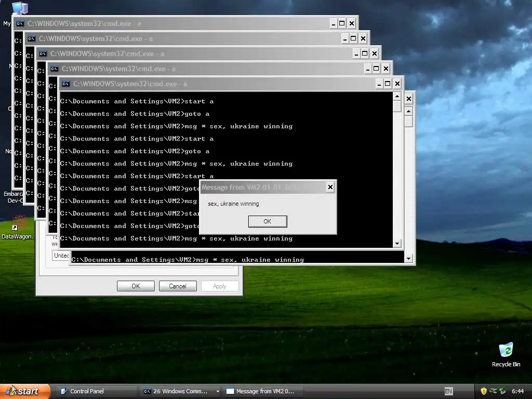
Task: Maximize the rearmost cmd.exe window
Action: [342, 23]
